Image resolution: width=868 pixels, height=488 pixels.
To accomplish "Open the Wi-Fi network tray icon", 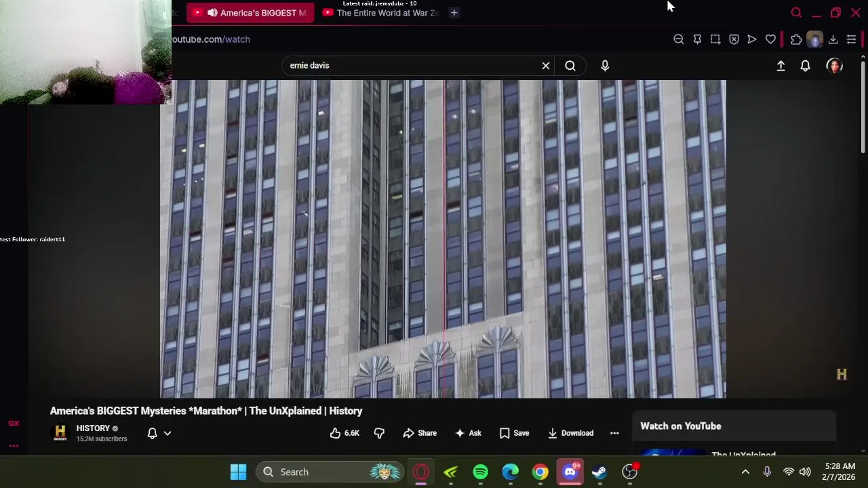I will tap(789, 472).
